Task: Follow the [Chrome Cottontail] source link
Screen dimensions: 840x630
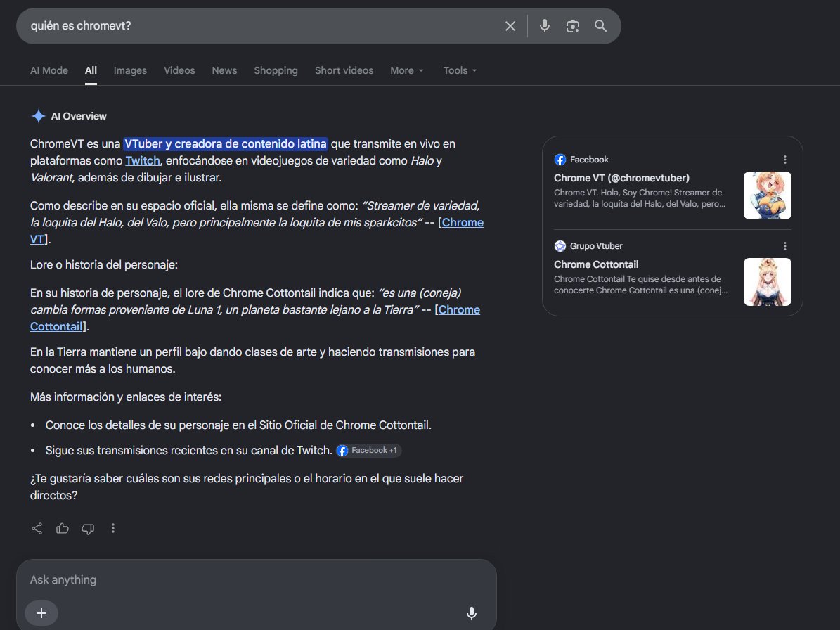Action: [458, 309]
